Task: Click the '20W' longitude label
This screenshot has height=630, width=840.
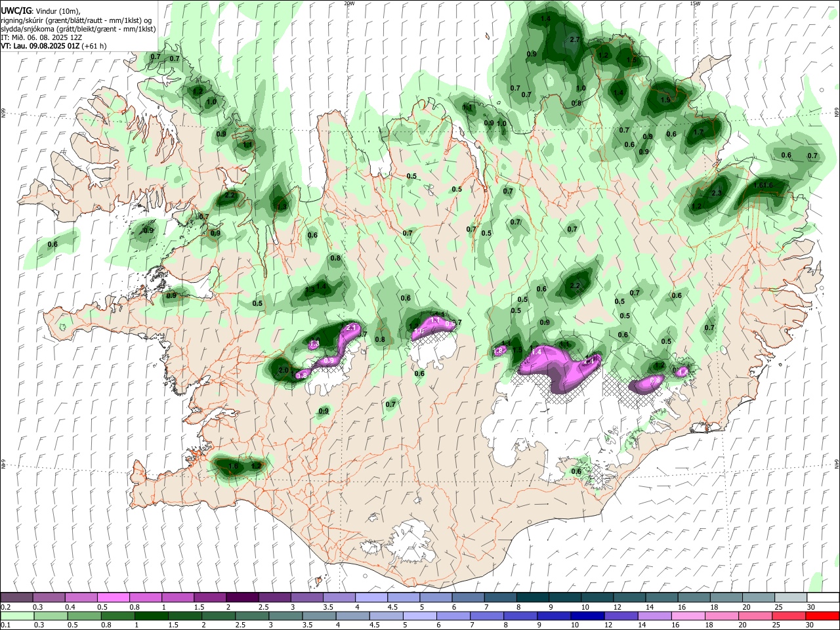Action: click(x=349, y=3)
